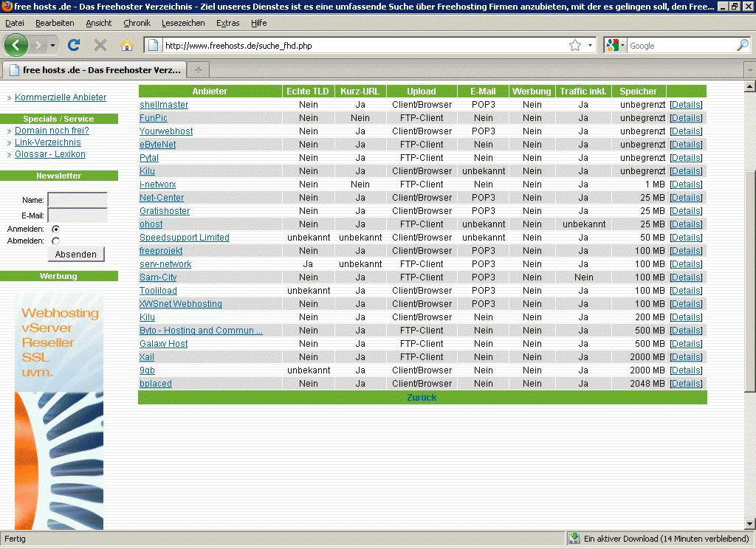756x549 pixels.
Task: Open the Extras menu
Action: [x=227, y=23]
